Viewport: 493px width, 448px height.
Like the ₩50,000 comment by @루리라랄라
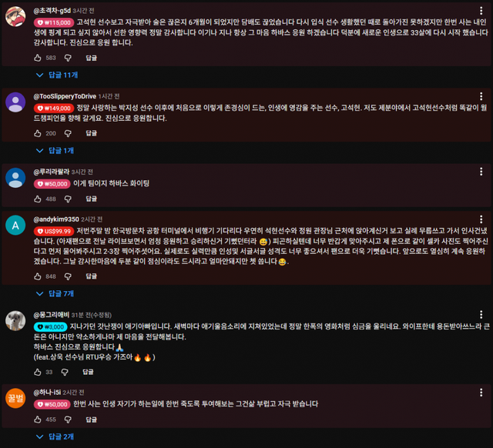tap(38, 199)
